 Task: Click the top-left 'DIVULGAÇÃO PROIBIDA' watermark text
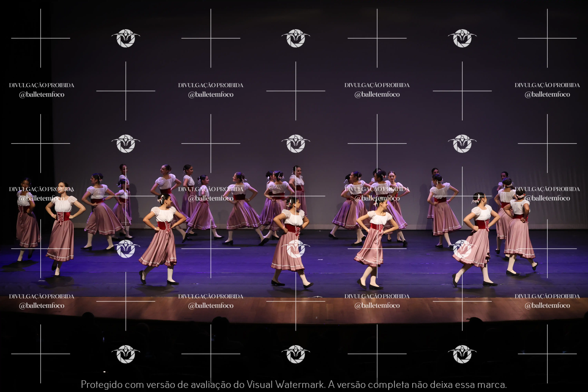coord(41,85)
